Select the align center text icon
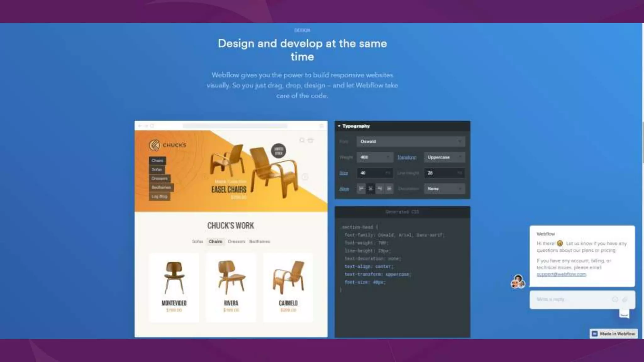The image size is (644, 362). (370, 189)
